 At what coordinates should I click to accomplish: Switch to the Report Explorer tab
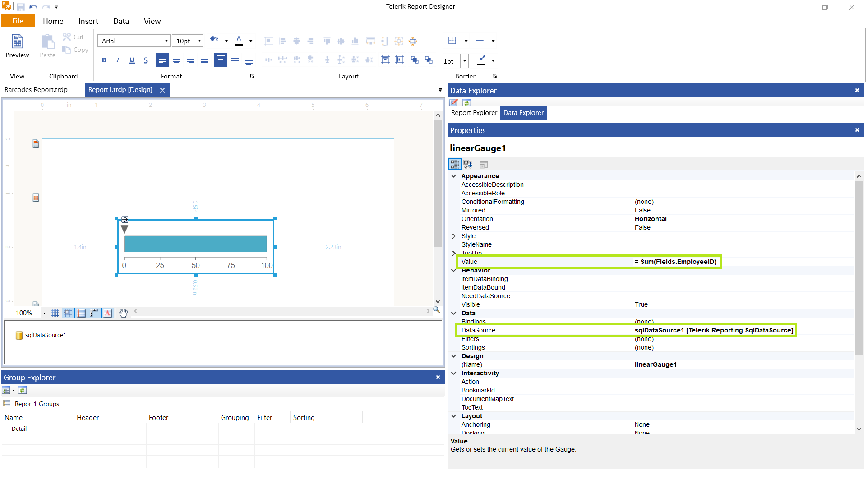click(x=474, y=113)
